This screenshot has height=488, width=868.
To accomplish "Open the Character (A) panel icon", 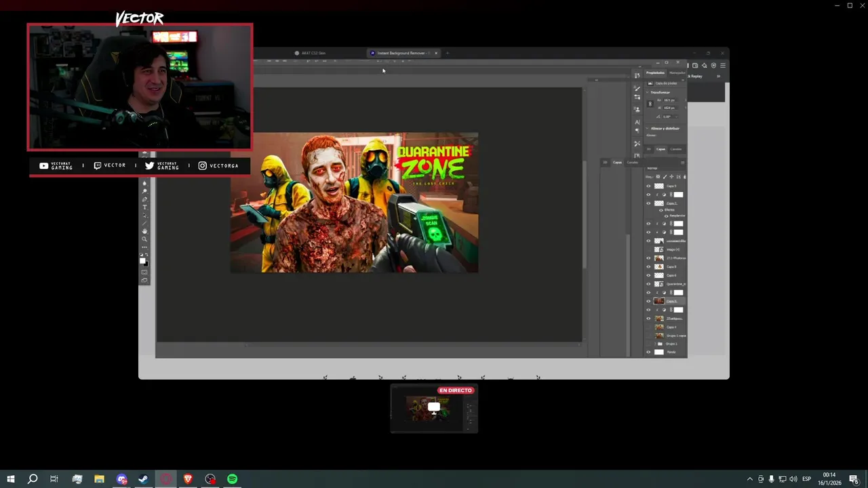I will (637, 122).
